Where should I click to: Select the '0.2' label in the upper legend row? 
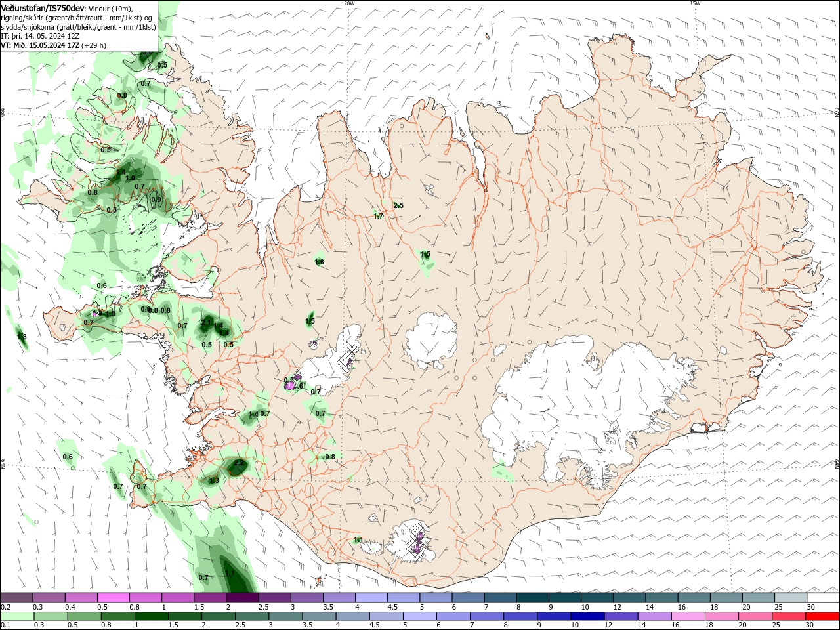[6, 607]
